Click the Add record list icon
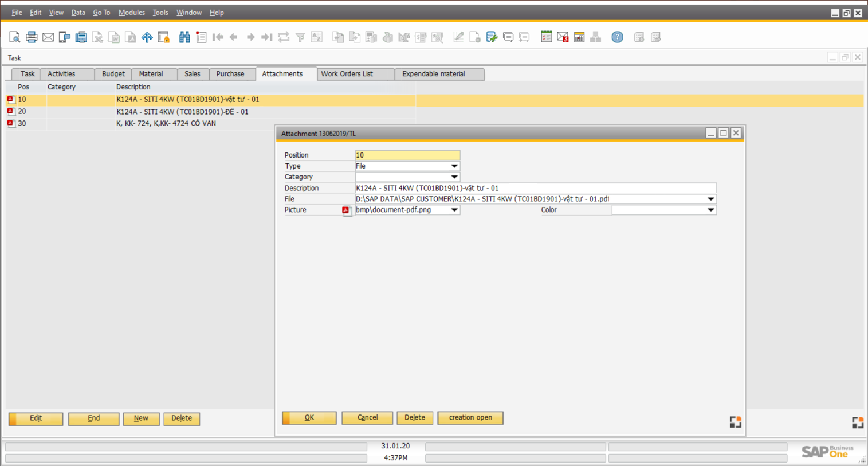Screen dimensions: 868x466 [201, 37]
